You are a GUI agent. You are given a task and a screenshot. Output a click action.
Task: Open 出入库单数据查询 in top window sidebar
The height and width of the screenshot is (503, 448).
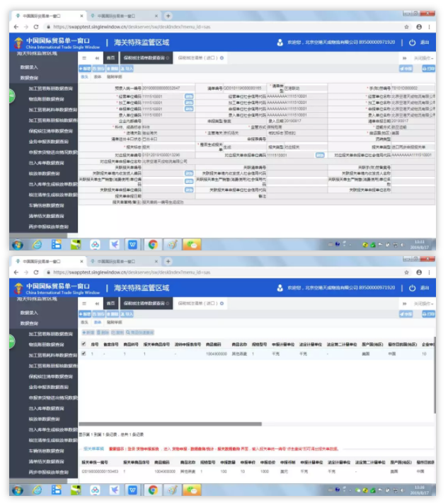tap(47, 163)
